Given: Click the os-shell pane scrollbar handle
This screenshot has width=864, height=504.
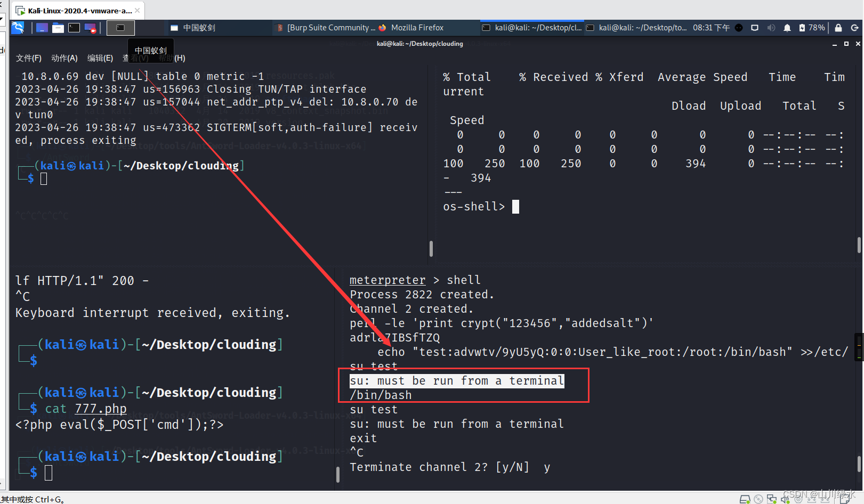Looking at the screenshot, I should (859, 245).
